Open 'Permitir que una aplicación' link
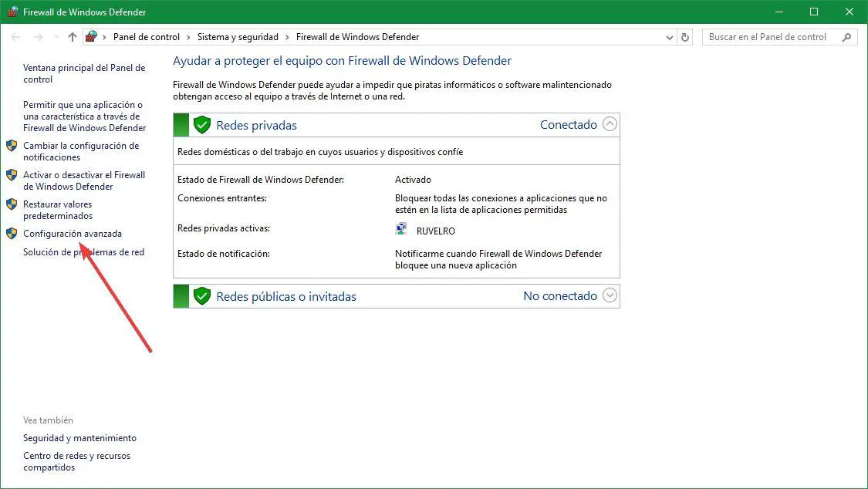The image size is (868, 489). tap(85, 116)
